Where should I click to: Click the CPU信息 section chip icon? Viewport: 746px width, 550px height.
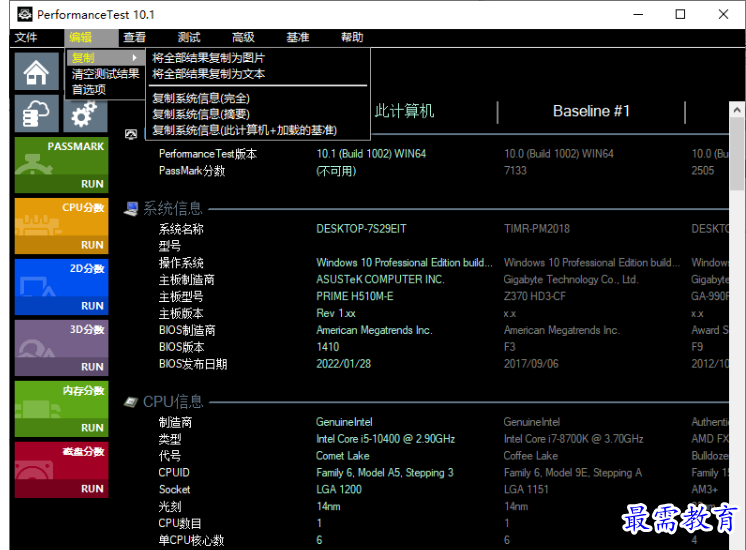click(x=131, y=402)
